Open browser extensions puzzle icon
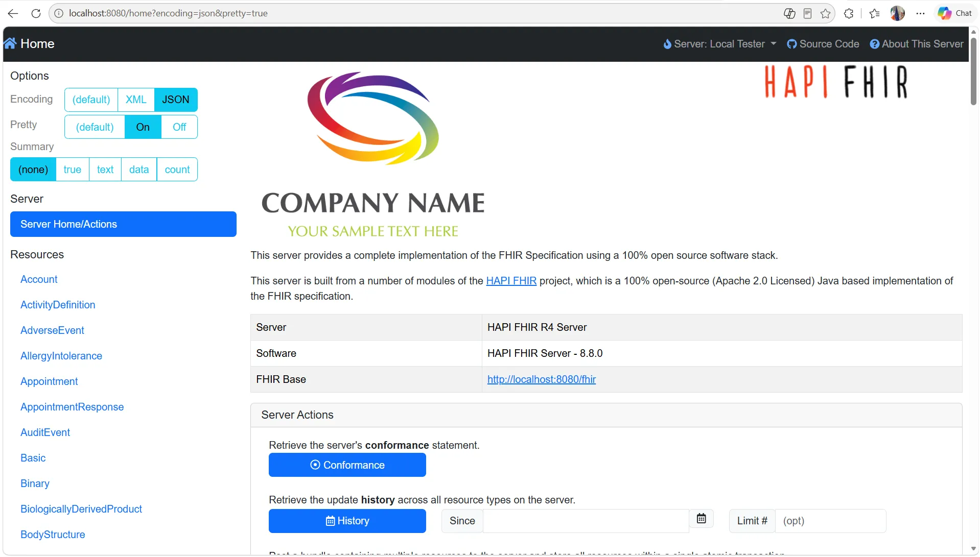The image size is (980, 557). click(849, 13)
